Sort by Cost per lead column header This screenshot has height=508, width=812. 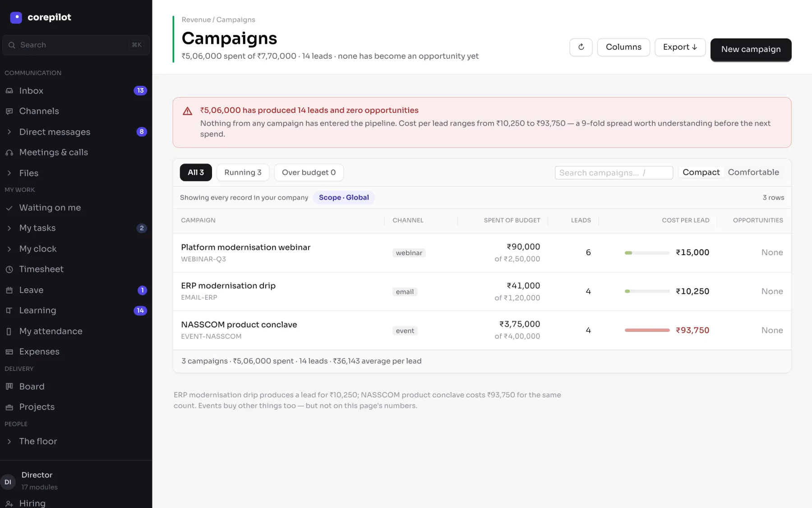(685, 220)
